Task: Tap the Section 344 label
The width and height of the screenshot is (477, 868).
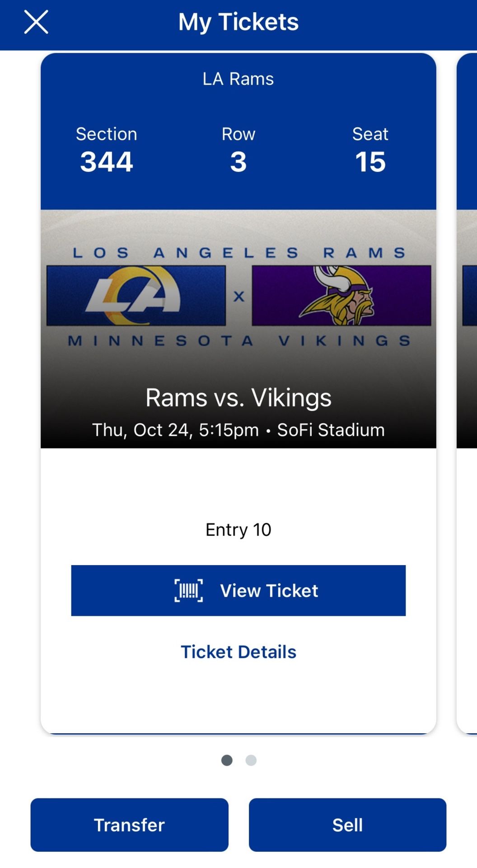Action: tap(107, 151)
